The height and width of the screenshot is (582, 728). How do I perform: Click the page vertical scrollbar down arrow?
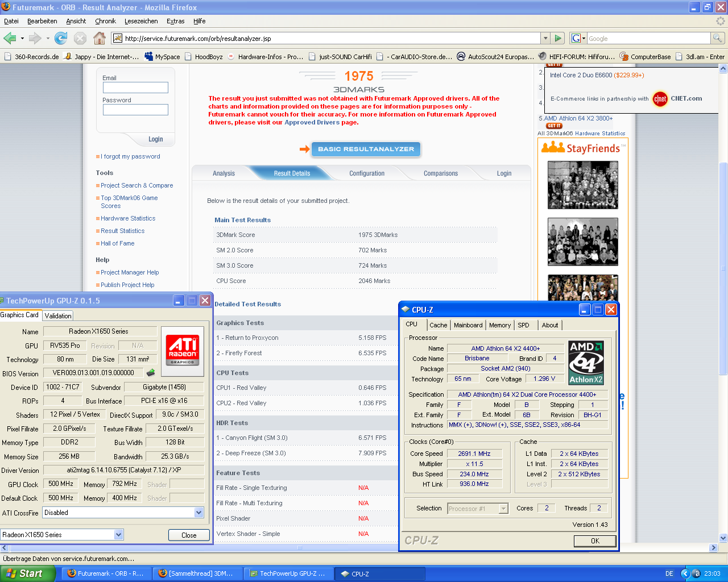(x=723, y=538)
